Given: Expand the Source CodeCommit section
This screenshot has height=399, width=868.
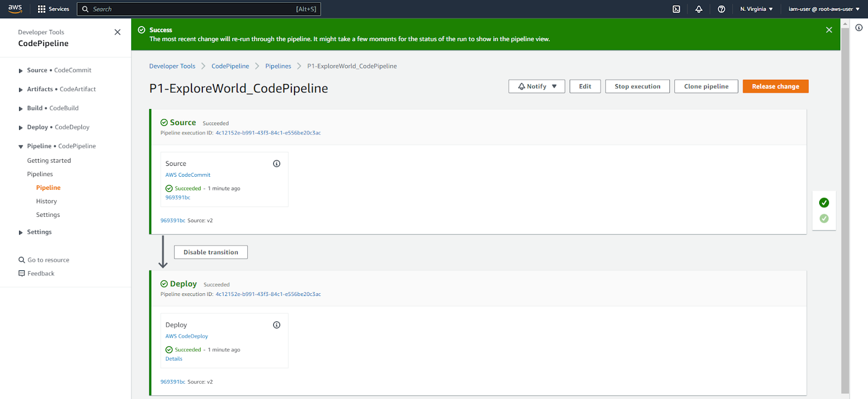Looking at the screenshot, I should coord(21,70).
